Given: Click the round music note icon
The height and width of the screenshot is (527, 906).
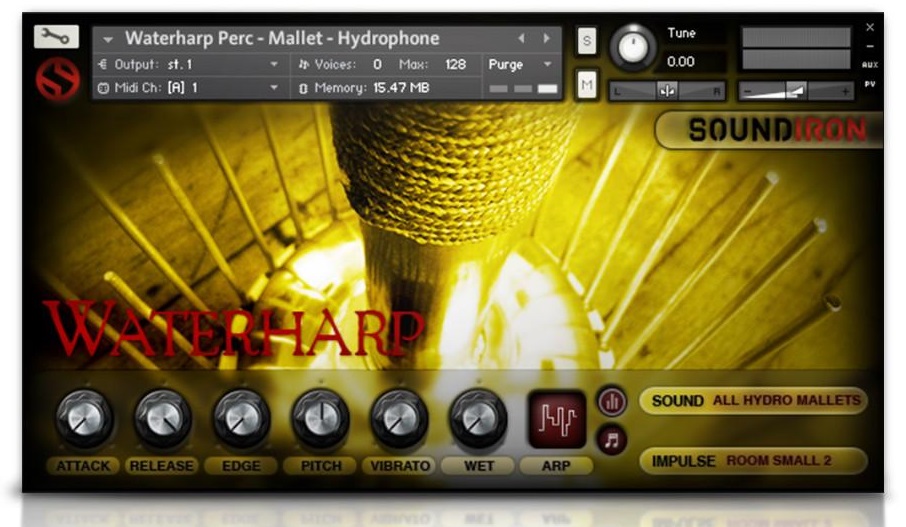Looking at the screenshot, I should 612,440.
